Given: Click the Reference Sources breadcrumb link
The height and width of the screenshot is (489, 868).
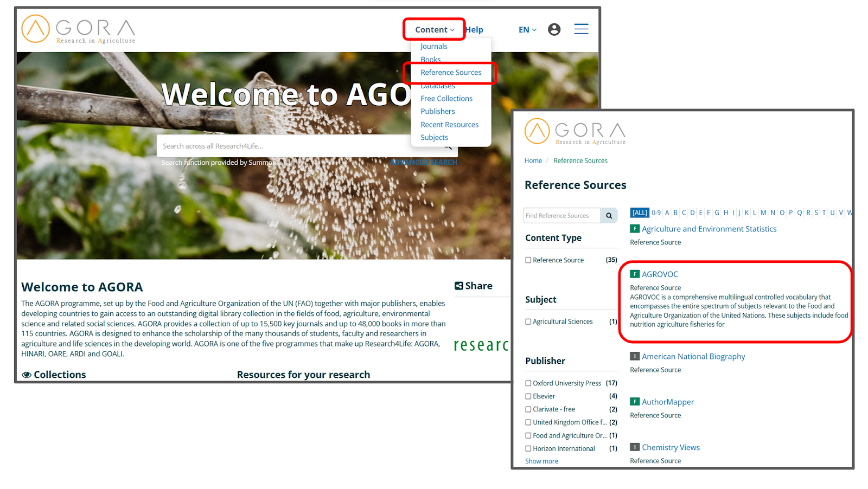Looking at the screenshot, I should click(x=580, y=161).
